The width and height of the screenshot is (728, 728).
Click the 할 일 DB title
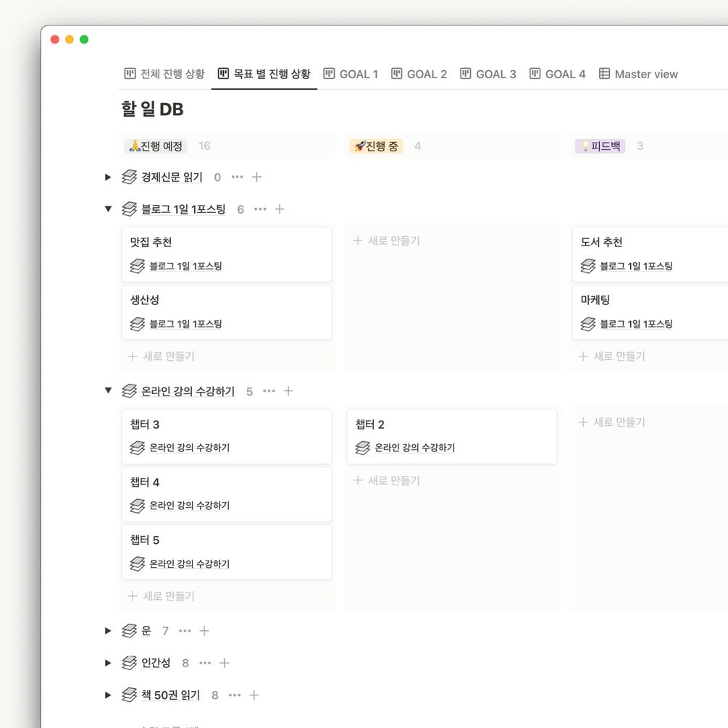pos(152,109)
